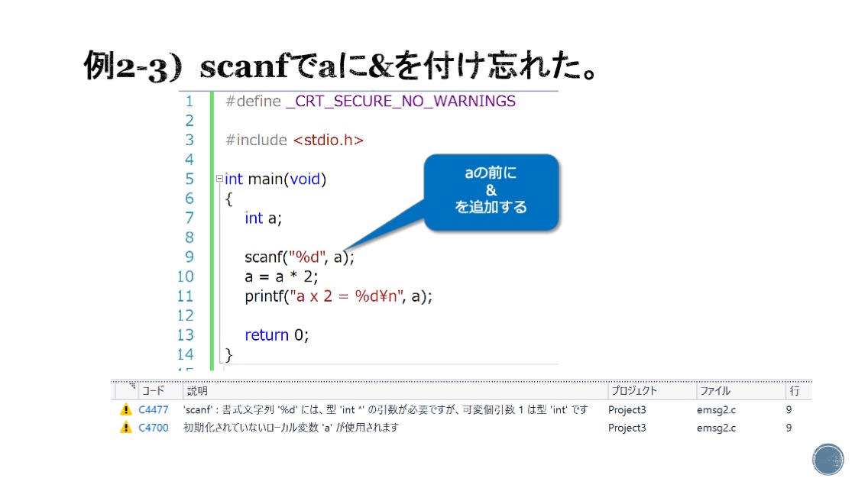Image resolution: width=868 pixels, height=488 pixels.
Task: Click line value 9 in C4700 row
Action: coord(789,428)
